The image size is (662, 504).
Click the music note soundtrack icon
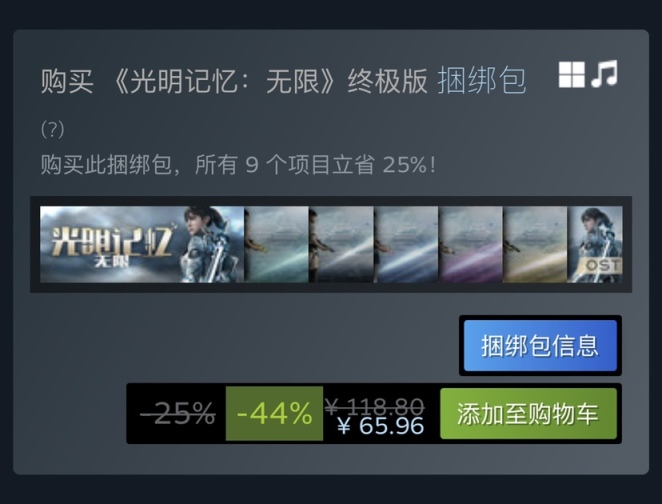[605, 74]
